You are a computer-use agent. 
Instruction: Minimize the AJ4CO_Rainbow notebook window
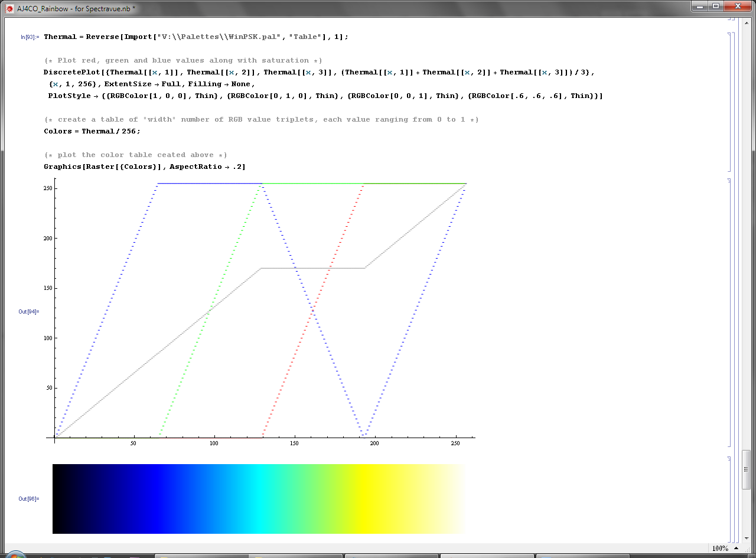699,6
